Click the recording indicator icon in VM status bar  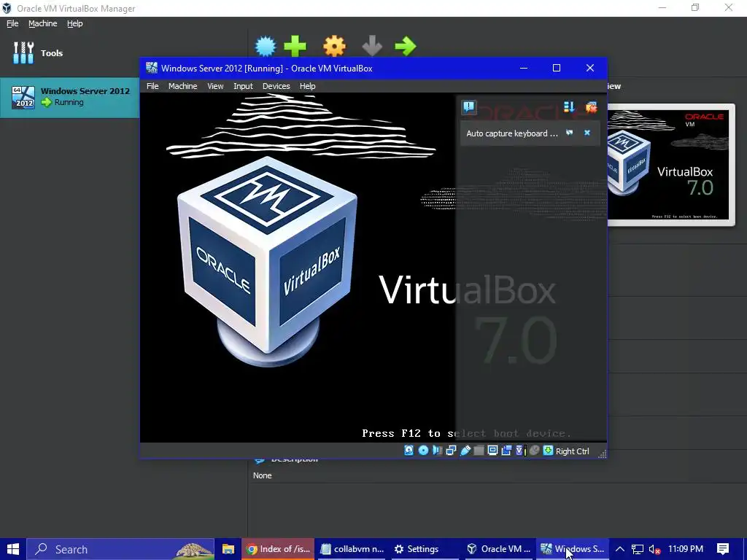pos(506,451)
